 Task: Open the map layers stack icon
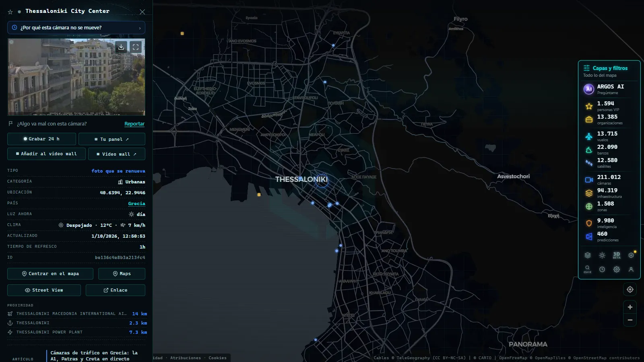(588, 255)
